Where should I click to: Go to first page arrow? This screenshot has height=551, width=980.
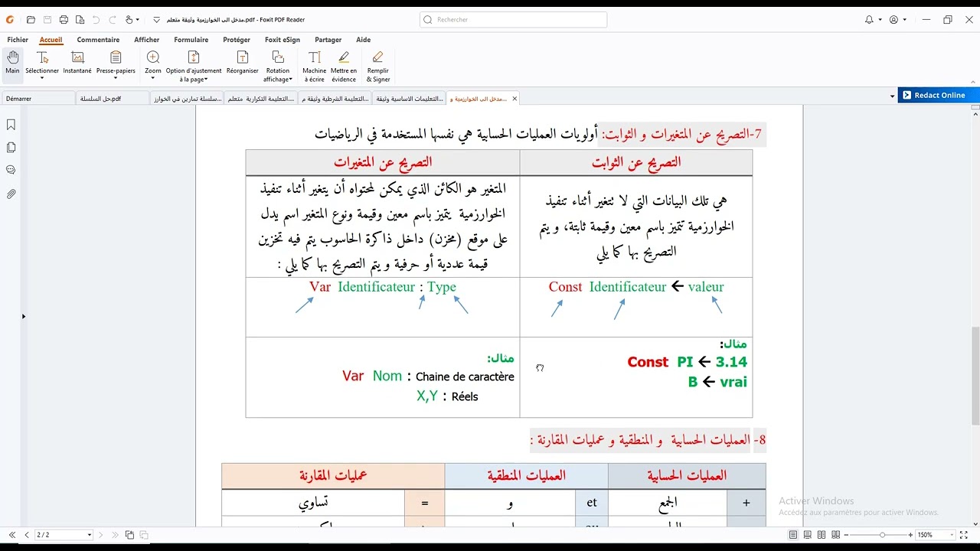12,535
